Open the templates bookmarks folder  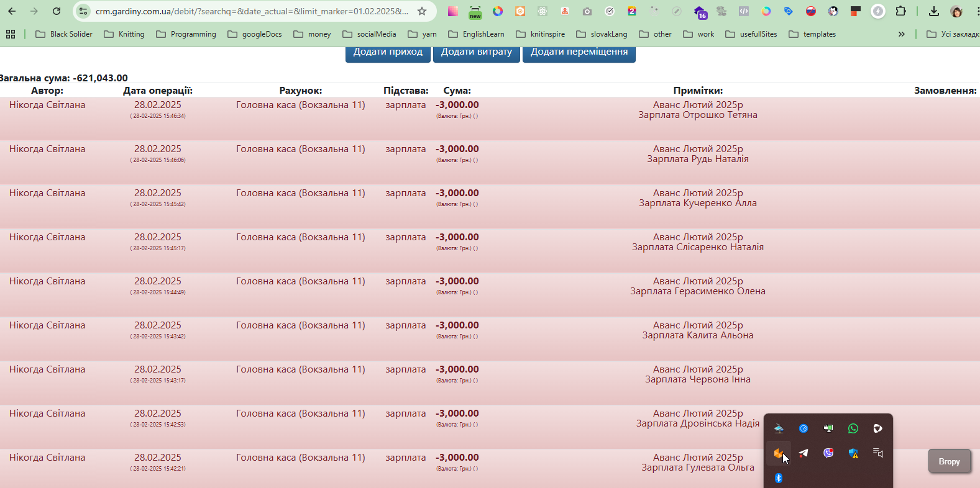tap(812, 34)
